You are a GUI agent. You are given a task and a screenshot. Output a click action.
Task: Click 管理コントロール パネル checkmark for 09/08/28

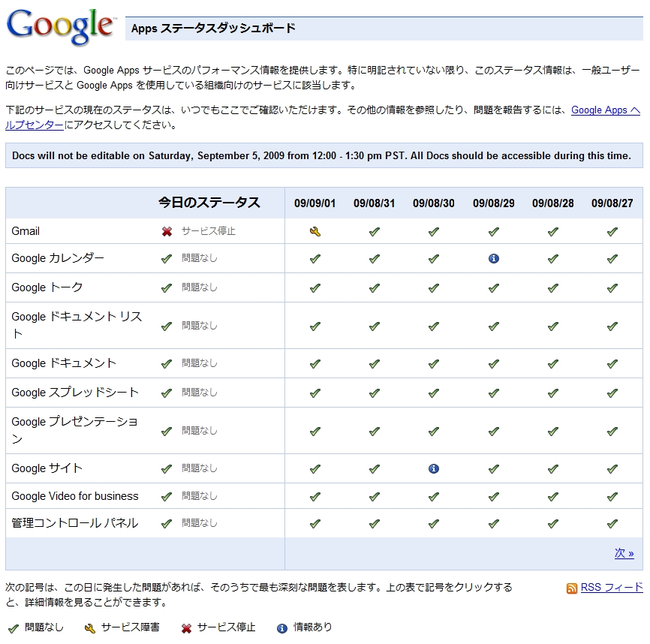point(553,524)
